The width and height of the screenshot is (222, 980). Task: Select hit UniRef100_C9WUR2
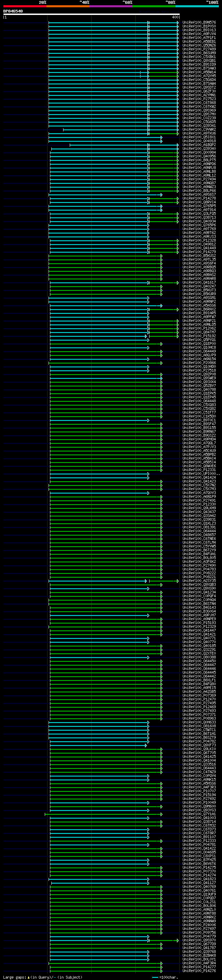(199, 129)
